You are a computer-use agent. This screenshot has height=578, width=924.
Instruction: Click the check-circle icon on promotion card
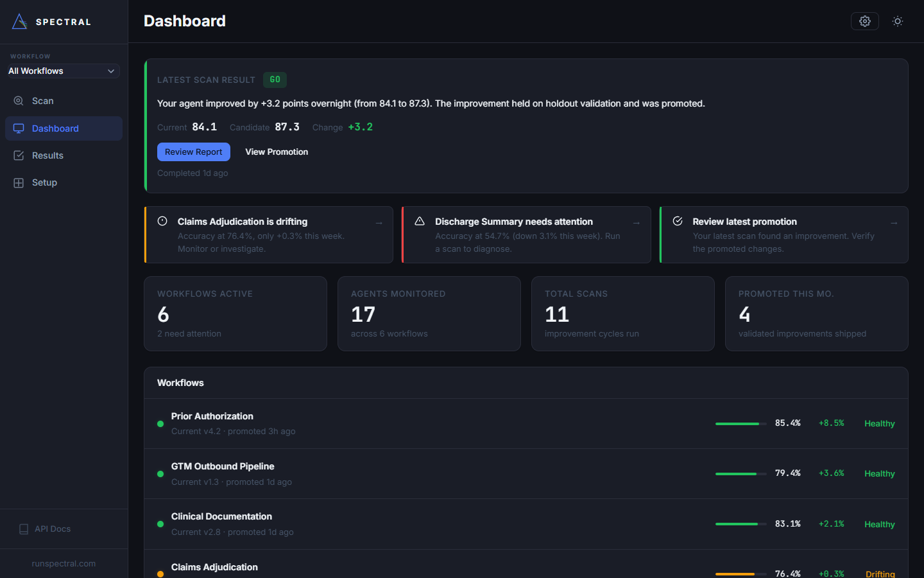(x=678, y=220)
